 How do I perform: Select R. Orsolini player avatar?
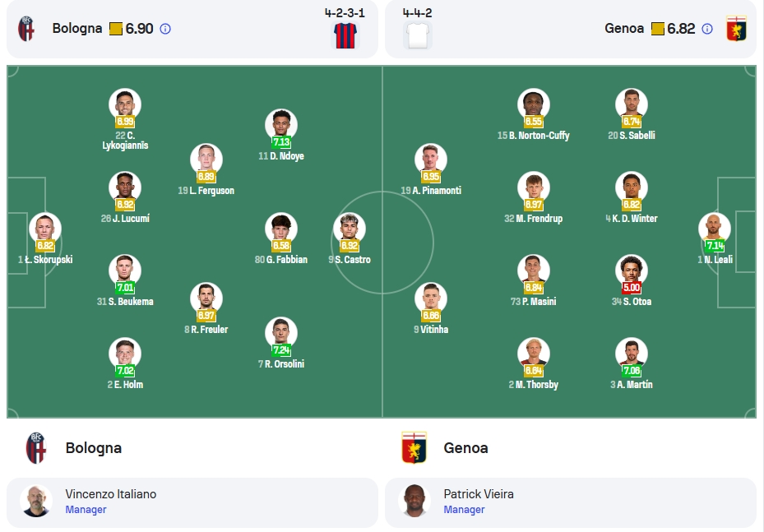tap(281, 333)
